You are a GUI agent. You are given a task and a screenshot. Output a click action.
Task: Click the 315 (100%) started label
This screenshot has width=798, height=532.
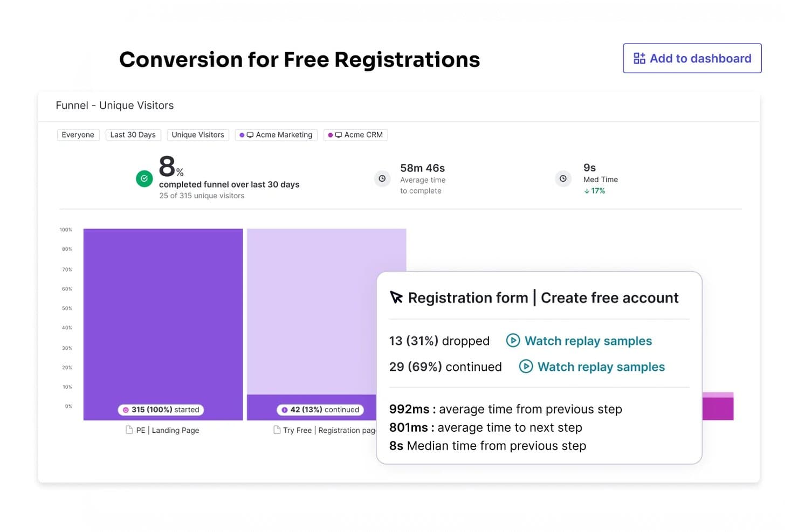point(161,410)
